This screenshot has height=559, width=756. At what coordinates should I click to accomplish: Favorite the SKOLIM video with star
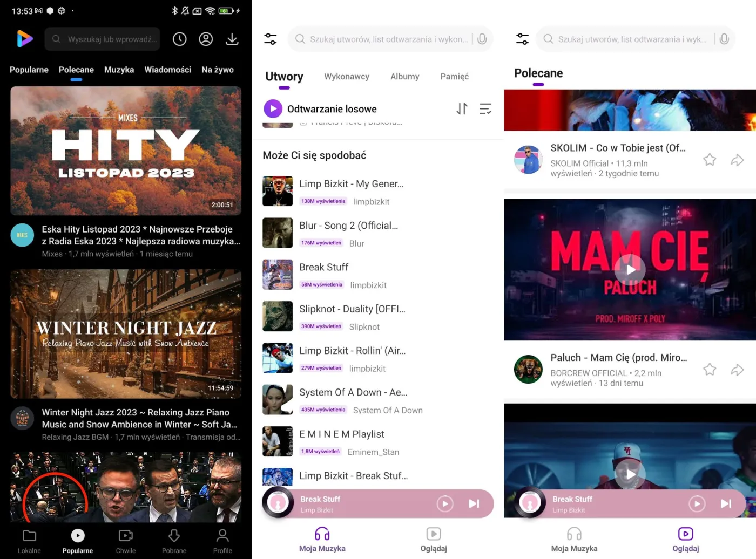tap(710, 160)
